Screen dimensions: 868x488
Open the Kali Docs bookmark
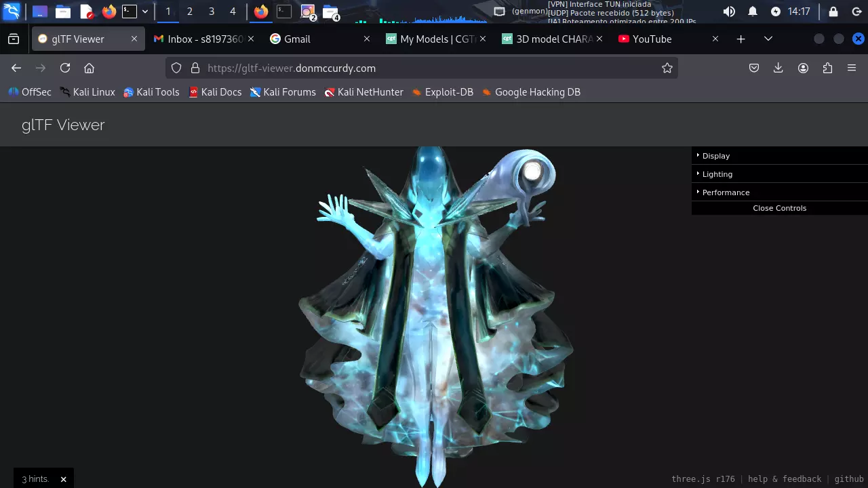215,92
